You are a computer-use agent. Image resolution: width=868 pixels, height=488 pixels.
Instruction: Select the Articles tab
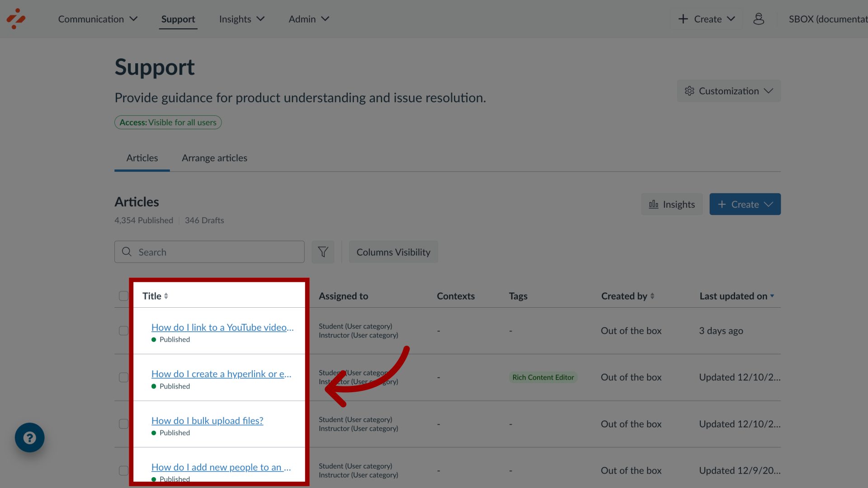[x=142, y=158]
